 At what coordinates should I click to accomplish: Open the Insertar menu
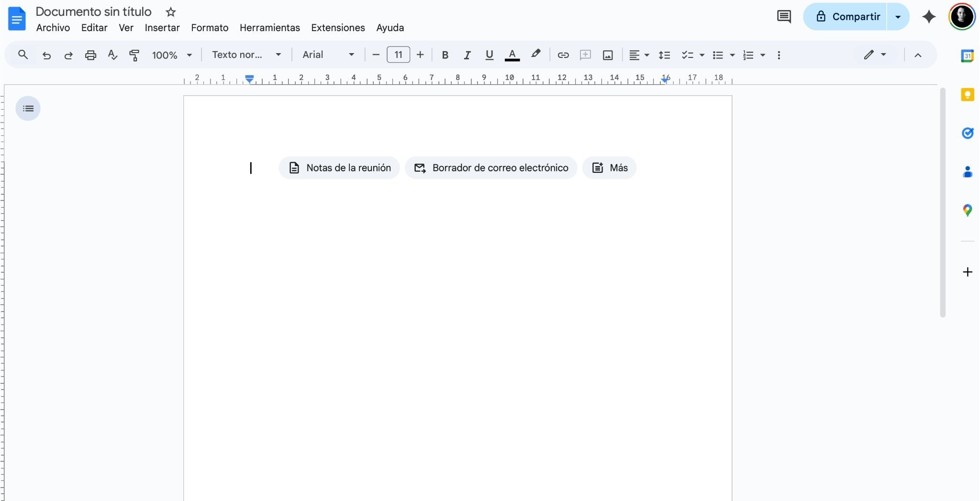pos(162,28)
